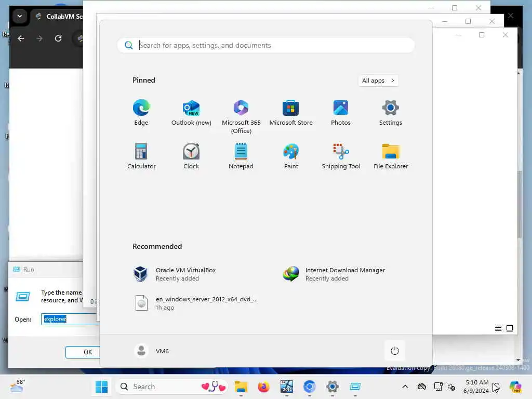Image resolution: width=532 pixels, height=399 pixels.
Task: Open File Explorer from pinned apps
Action: (391, 156)
